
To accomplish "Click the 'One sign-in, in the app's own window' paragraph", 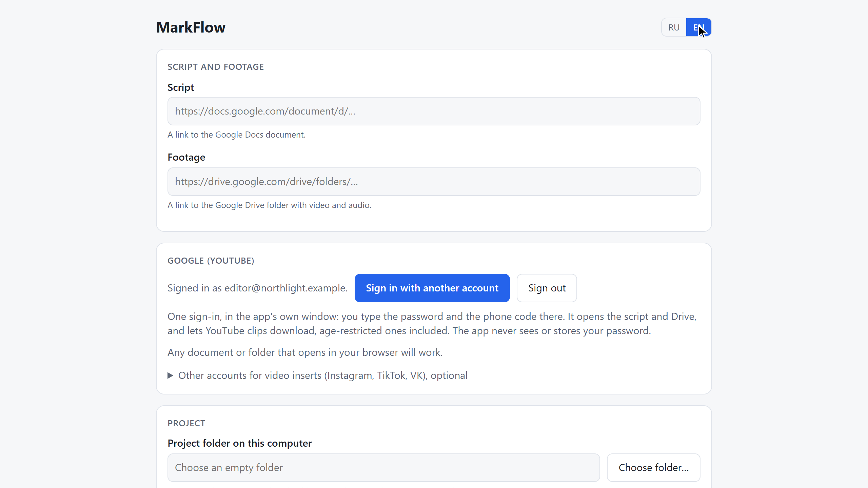I will pyautogui.click(x=432, y=324).
